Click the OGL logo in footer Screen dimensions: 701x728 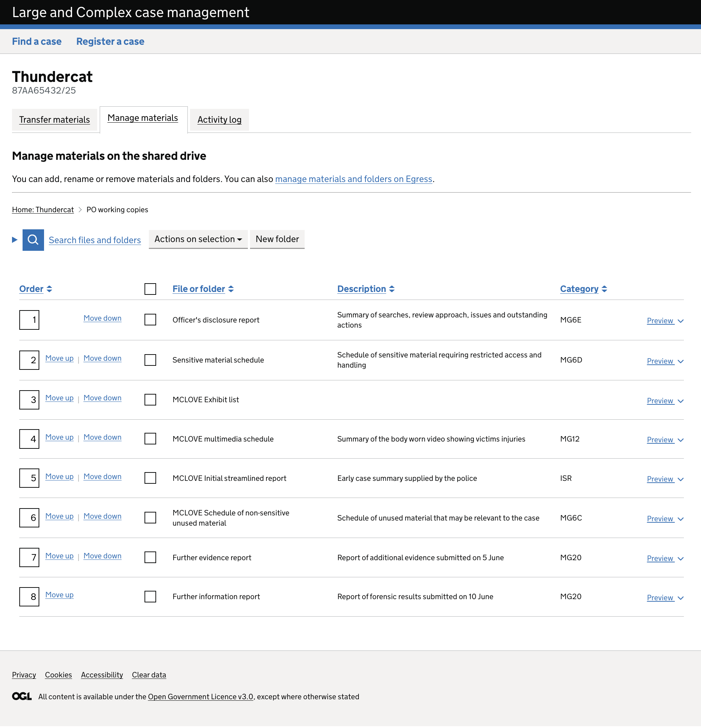(x=22, y=696)
